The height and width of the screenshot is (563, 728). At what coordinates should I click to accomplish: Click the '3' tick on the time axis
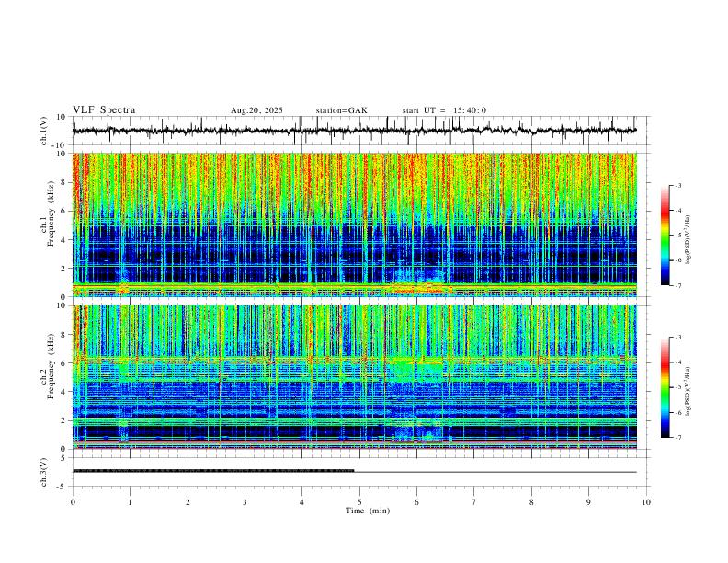[245, 502]
